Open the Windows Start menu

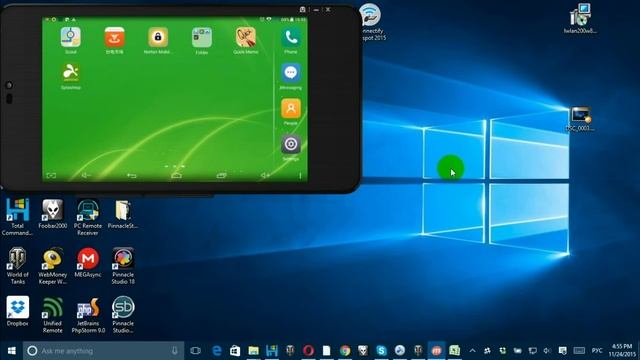tap(11, 351)
